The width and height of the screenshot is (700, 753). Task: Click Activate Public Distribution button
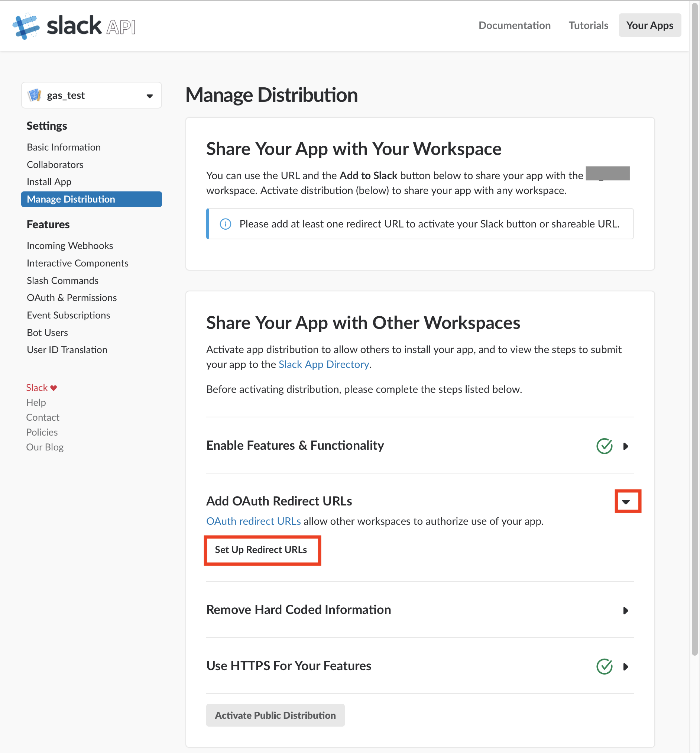point(275,715)
